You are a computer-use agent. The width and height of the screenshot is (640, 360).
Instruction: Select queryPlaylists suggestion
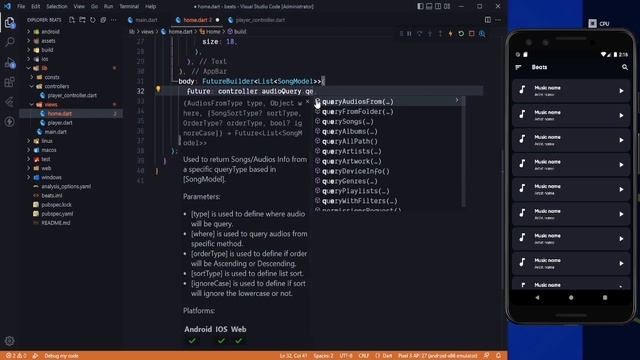click(388, 191)
